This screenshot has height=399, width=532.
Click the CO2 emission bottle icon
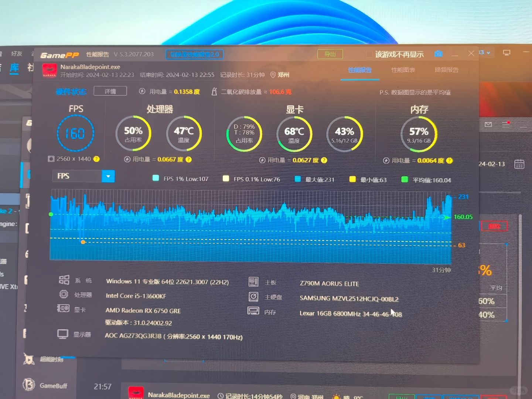tap(214, 92)
